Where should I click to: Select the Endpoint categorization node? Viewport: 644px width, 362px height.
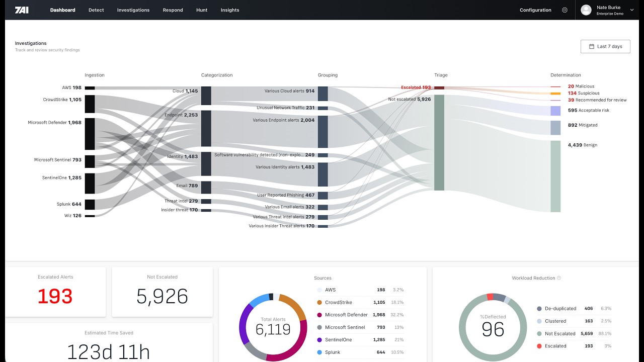(206, 128)
